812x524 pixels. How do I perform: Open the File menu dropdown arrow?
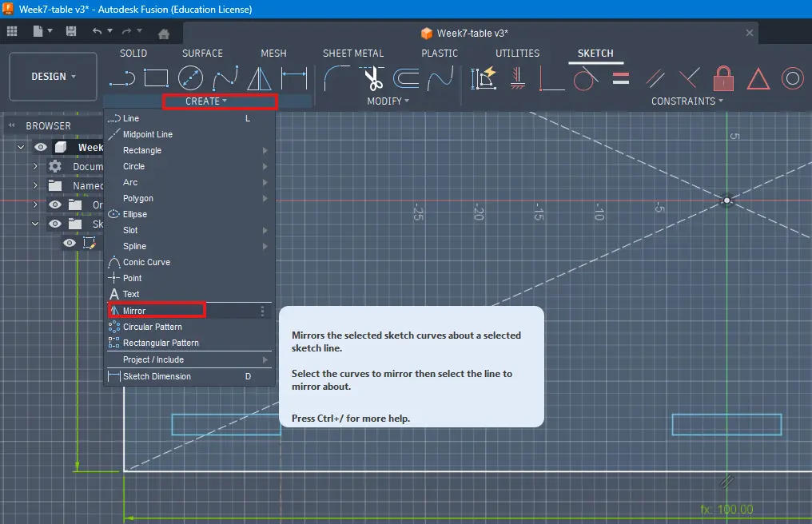50,31
